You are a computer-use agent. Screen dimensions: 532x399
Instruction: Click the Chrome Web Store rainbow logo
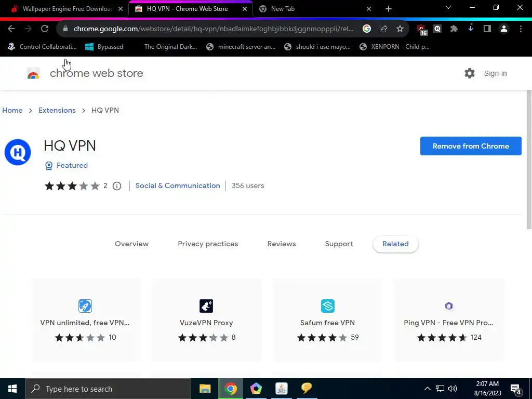[33, 73]
